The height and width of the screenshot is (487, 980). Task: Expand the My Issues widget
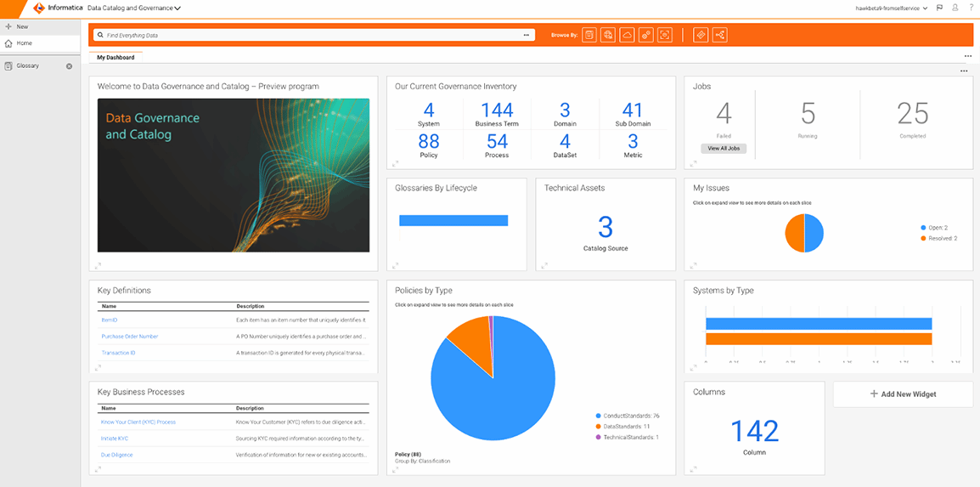point(692,266)
